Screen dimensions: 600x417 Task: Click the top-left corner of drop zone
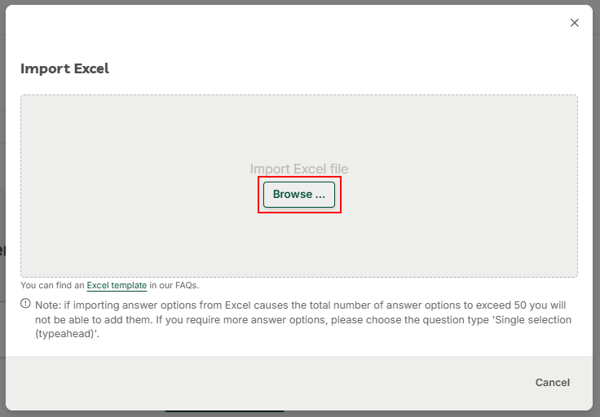tap(22, 96)
